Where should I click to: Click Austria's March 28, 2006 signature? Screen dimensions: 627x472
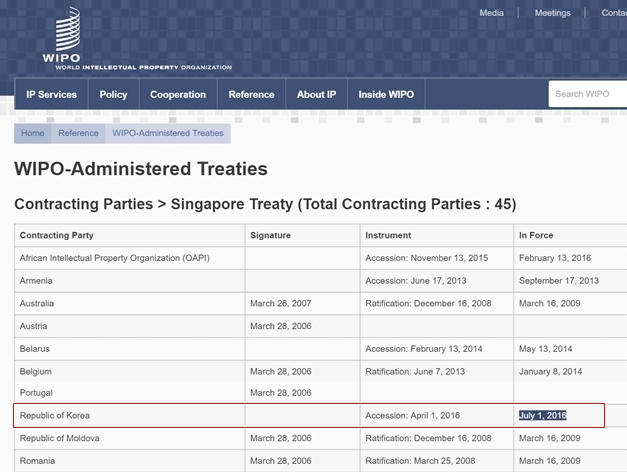point(281,326)
